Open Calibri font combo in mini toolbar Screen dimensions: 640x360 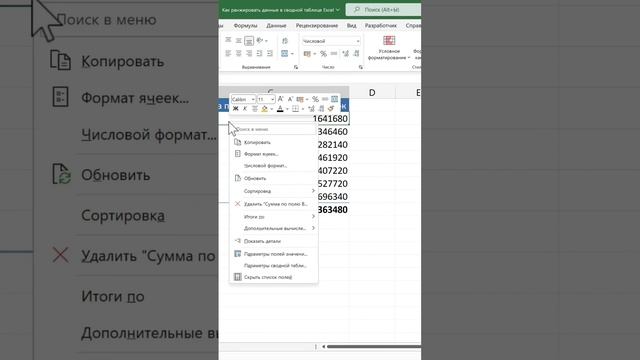243,99
